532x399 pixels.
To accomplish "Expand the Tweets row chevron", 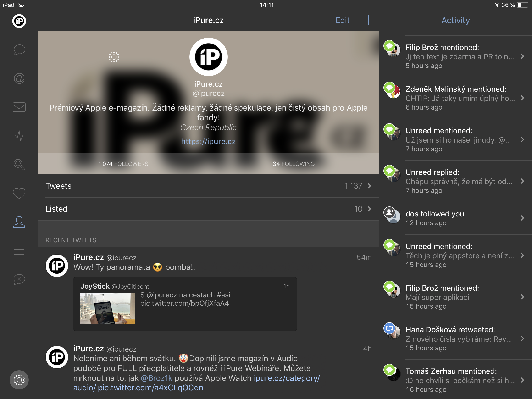I will coord(369,186).
